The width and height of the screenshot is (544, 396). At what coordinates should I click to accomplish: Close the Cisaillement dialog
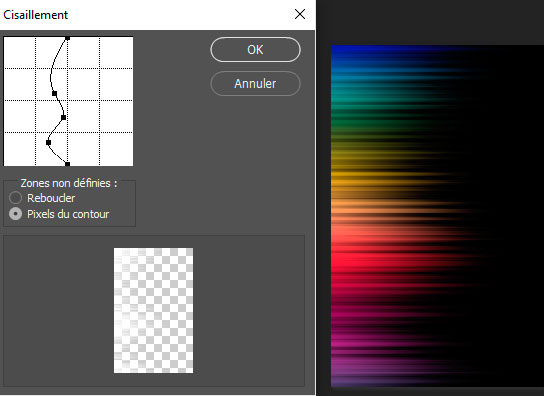(300, 14)
